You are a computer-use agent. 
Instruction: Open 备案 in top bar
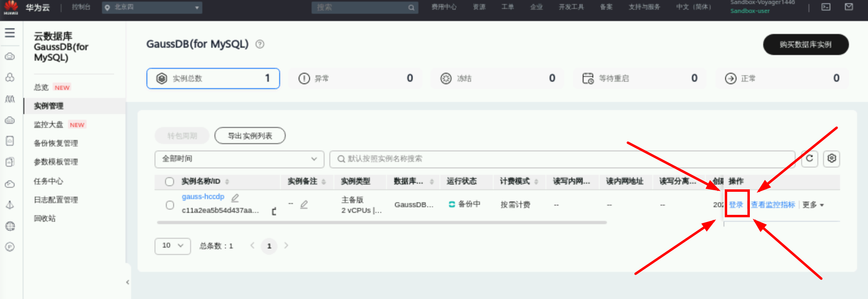(x=606, y=7)
